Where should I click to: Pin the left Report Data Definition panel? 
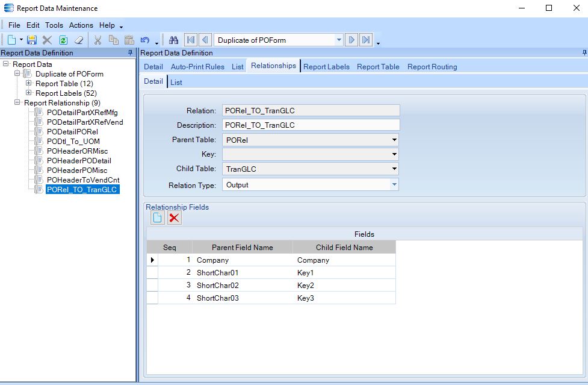click(x=130, y=52)
